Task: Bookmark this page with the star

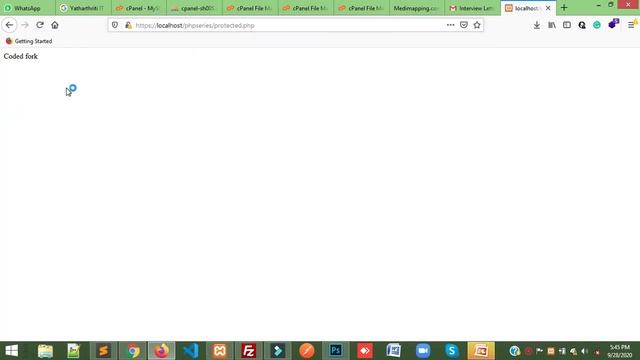Action: tap(477, 25)
